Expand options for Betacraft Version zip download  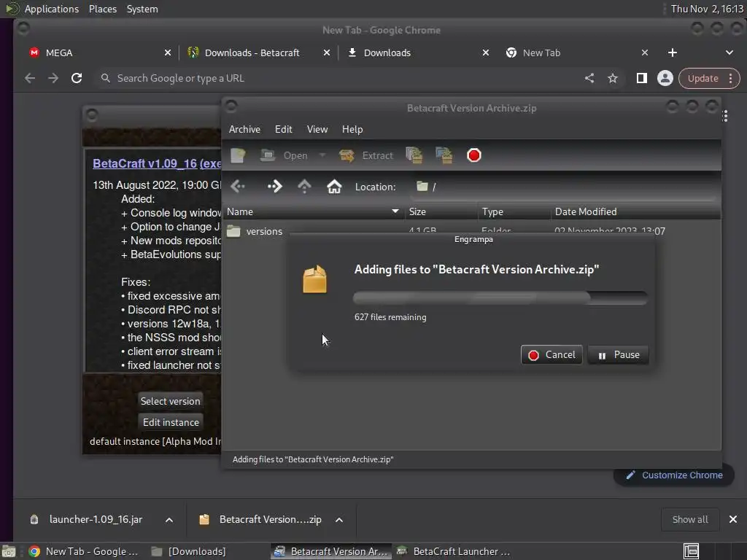[x=339, y=520]
